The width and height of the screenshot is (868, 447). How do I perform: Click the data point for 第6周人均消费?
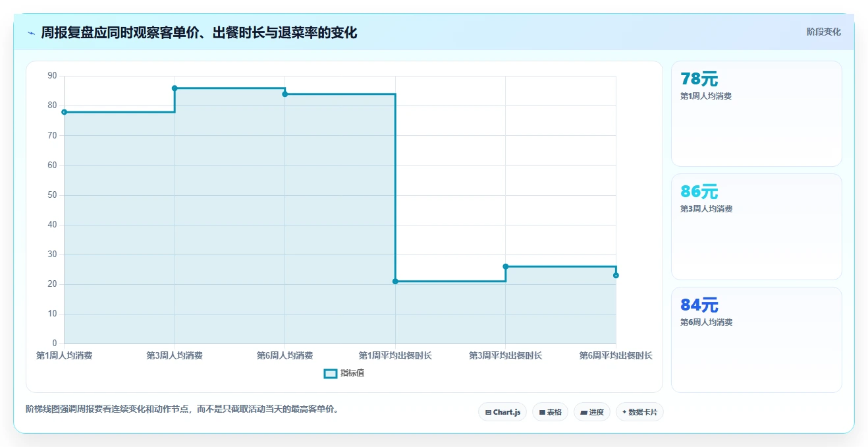[x=285, y=94]
